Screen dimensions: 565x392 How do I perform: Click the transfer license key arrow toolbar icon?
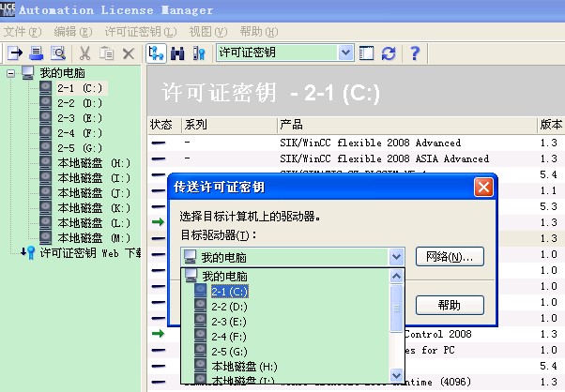[x=15, y=53]
